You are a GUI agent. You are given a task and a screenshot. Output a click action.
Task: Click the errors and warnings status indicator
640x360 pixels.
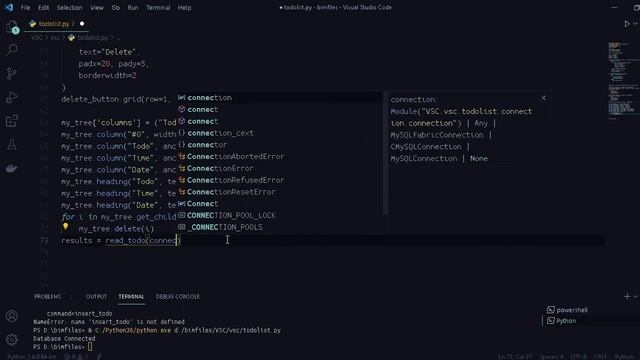76,356
